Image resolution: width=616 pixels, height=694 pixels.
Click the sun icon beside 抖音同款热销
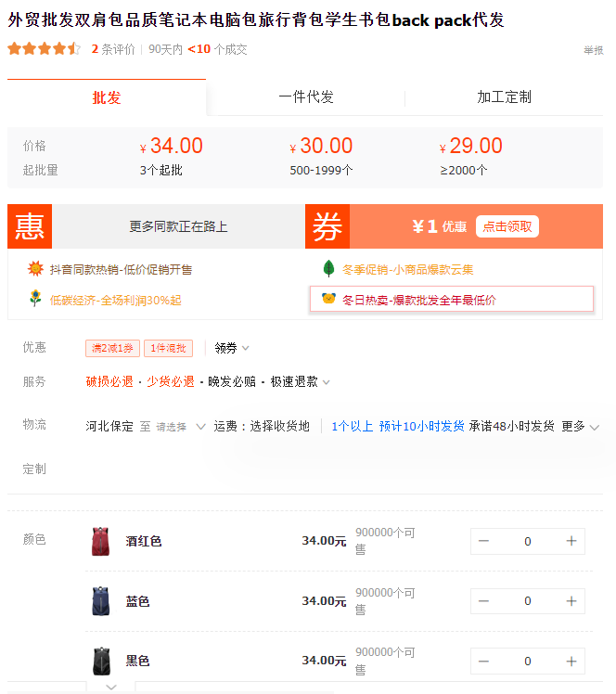pos(35,269)
